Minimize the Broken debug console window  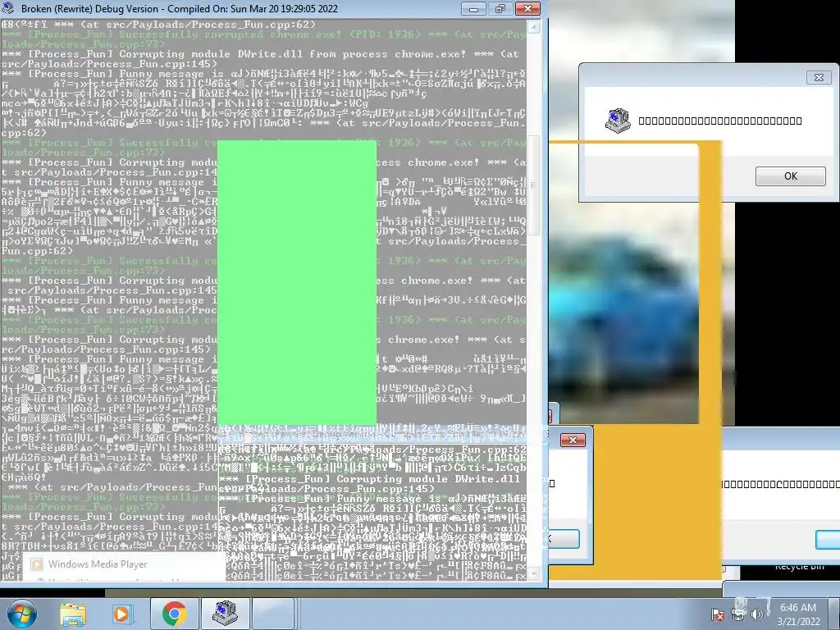click(473, 9)
